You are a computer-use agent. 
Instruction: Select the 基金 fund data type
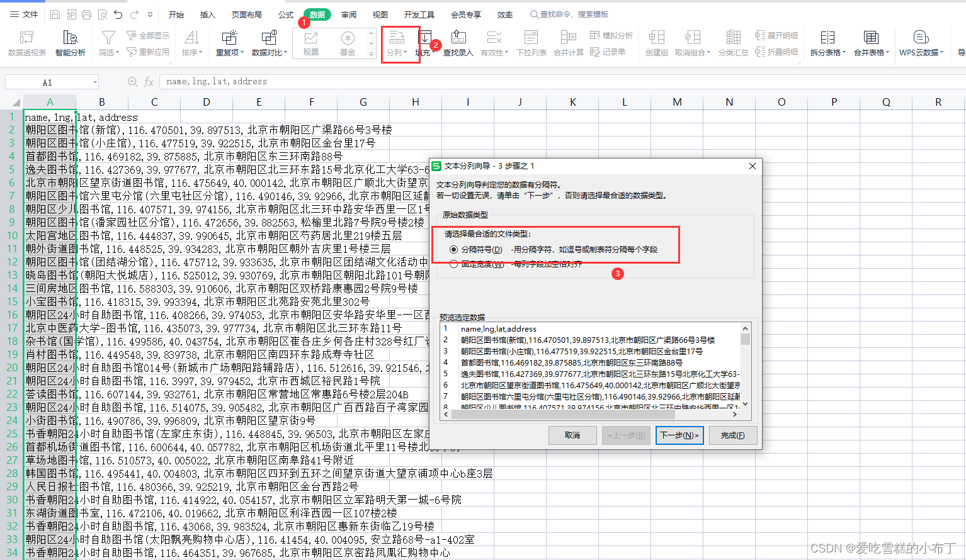point(348,44)
